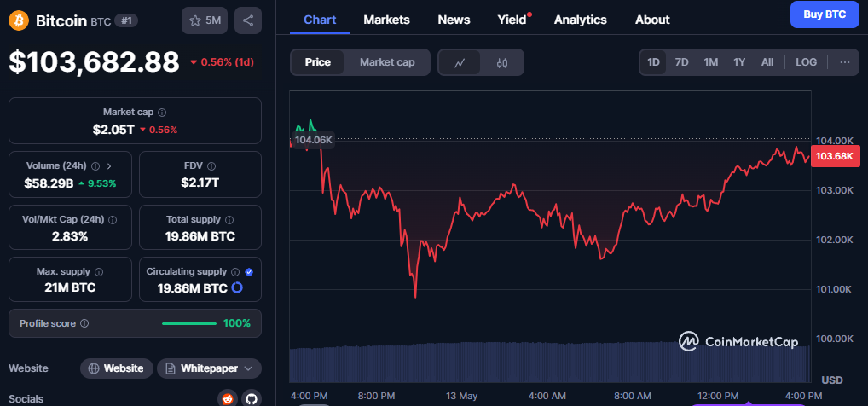Screen dimensions: 868x406
Task: Add Bitcoin to watchlist via star 5M button
Action: (x=205, y=21)
